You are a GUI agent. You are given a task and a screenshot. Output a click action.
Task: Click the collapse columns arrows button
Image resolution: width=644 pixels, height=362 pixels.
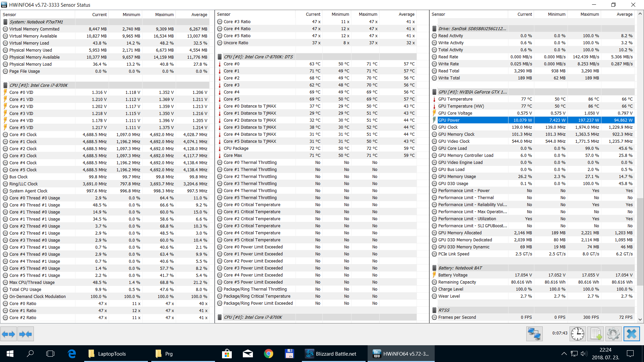pyautogui.click(x=25, y=334)
